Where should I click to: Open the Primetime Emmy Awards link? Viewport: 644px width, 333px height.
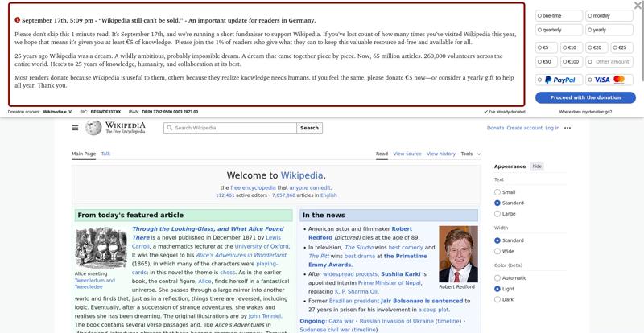pyautogui.click(x=368, y=261)
